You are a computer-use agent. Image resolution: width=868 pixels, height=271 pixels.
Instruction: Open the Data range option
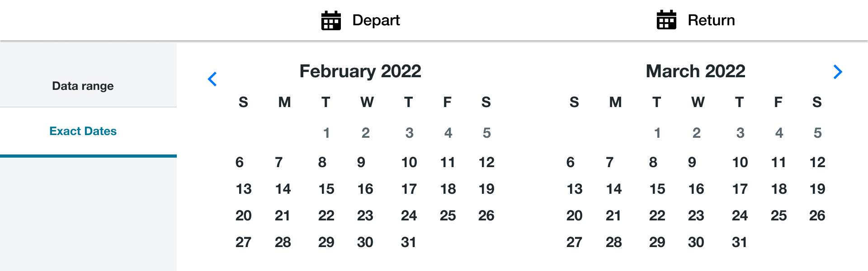[x=83, y=86]
